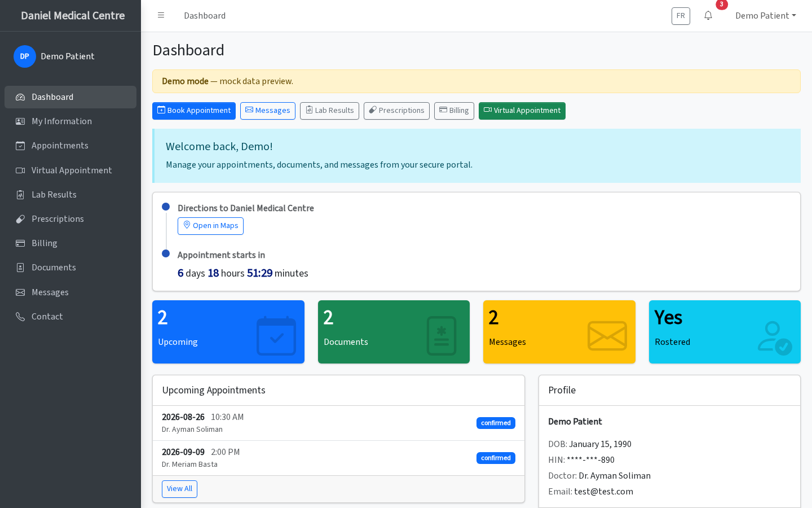This screenshot has height=508, width=812.
Task: Click the red notification count badge
Action: [722, 5]
